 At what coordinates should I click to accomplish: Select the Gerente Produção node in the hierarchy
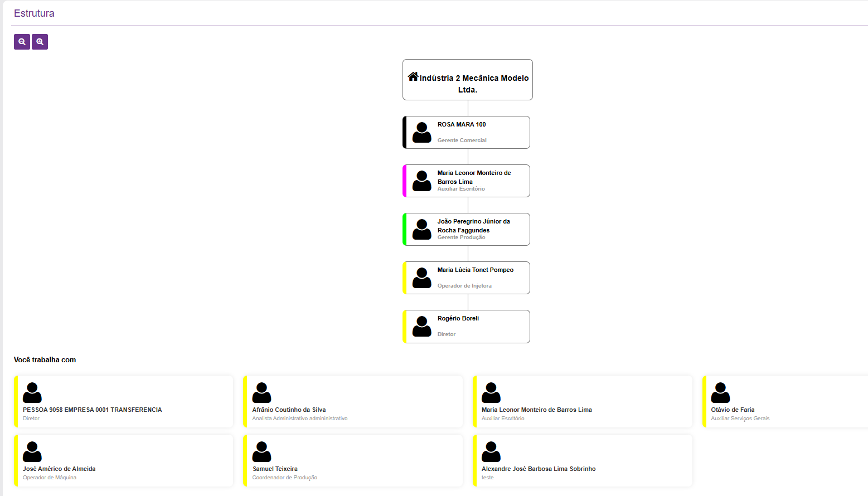pos(474,230)
